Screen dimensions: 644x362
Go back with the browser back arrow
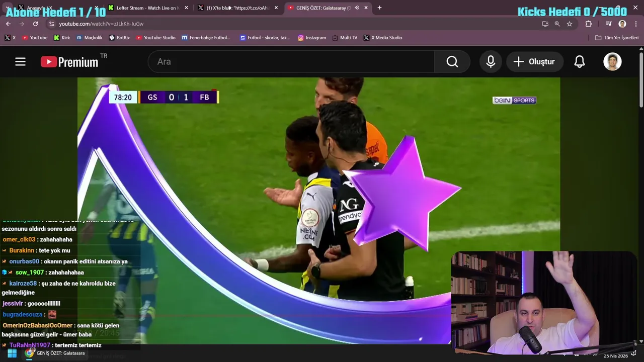8,24
